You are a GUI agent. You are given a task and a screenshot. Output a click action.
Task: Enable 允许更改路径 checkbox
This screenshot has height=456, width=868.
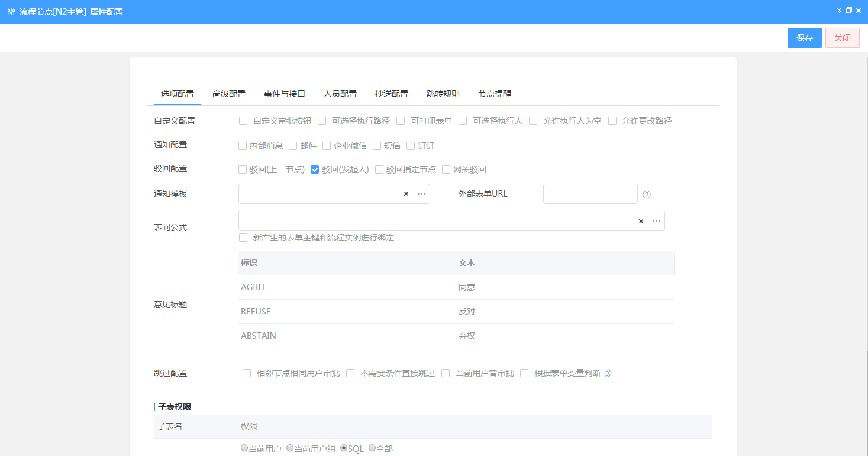pos(612,121)
